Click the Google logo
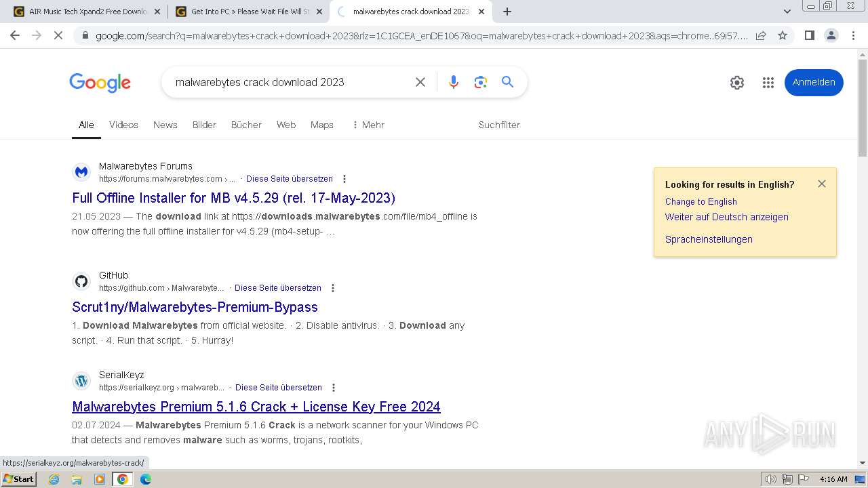Screen dimensions: 868x488 (x=100, y=83)
